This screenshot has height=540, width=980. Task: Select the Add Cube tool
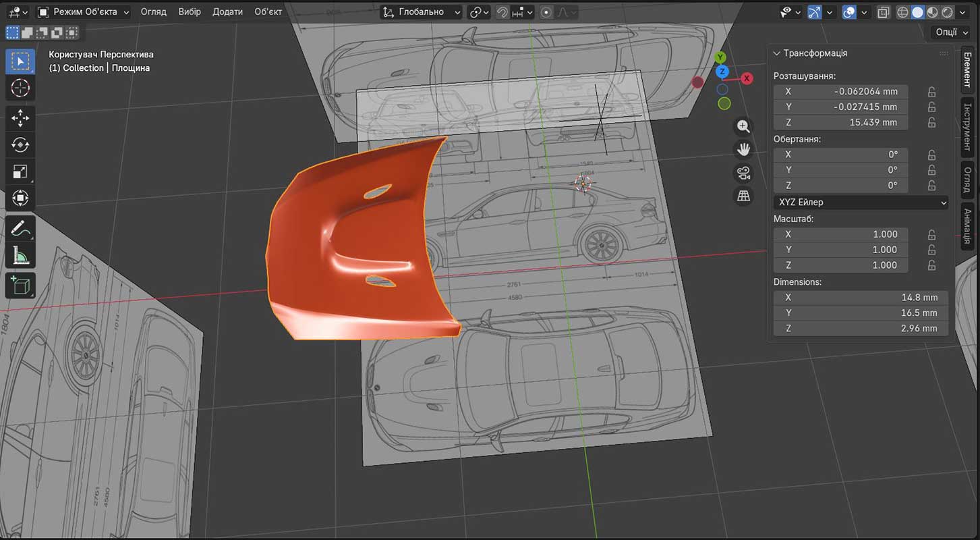pyautogui.click(x=20, y=285)
